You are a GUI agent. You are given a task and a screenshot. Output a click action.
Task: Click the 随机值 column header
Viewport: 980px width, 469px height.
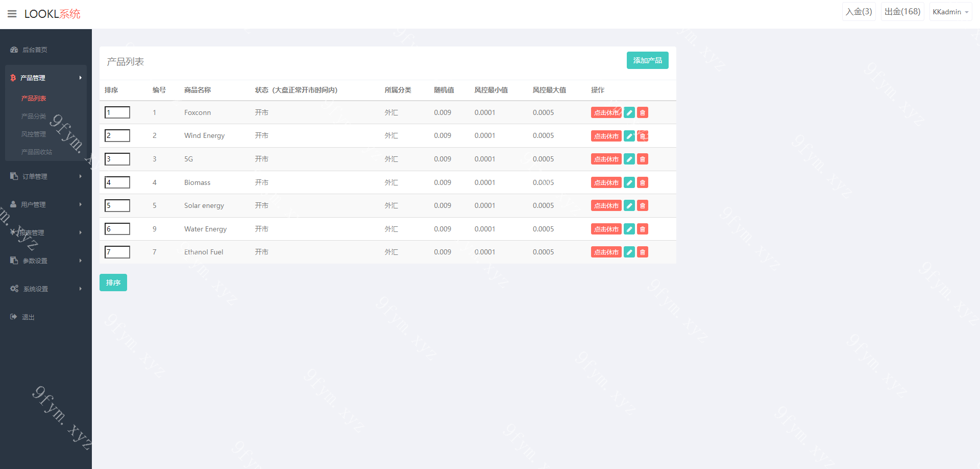pos(444,90)
